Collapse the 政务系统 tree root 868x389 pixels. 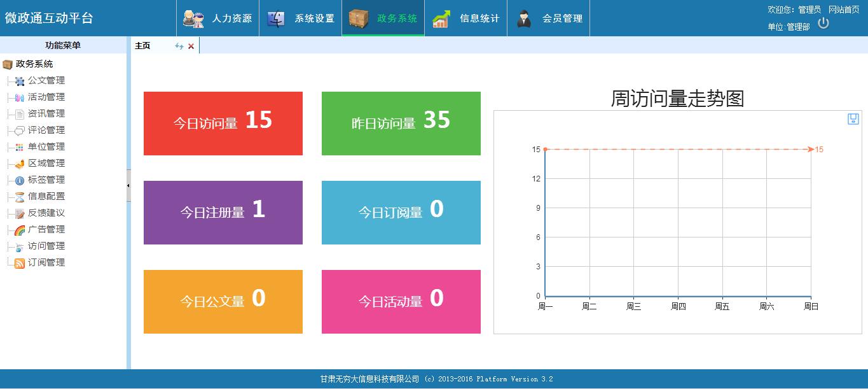coord(8,64)
